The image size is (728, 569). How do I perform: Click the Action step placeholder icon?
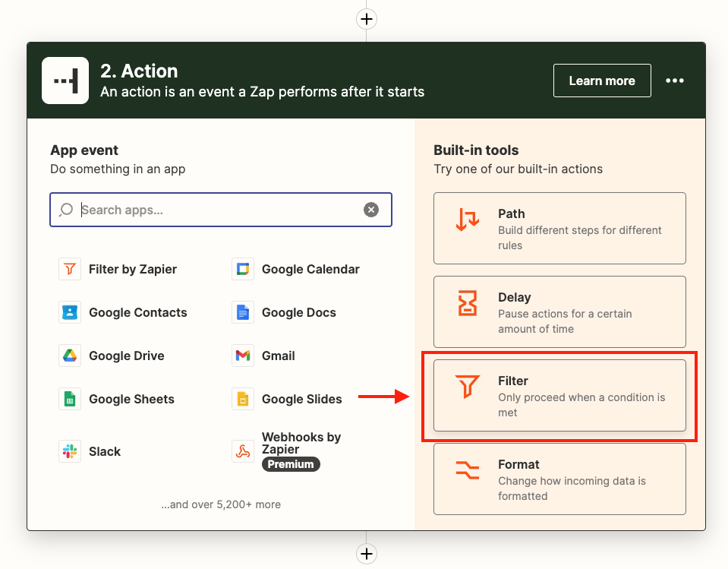65,81
